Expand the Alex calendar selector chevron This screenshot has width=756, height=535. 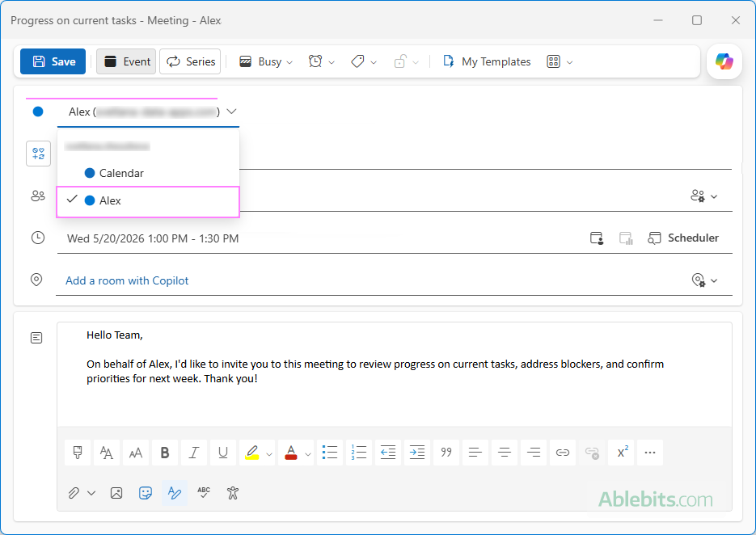pyautogui.click(x=231, y=112)
